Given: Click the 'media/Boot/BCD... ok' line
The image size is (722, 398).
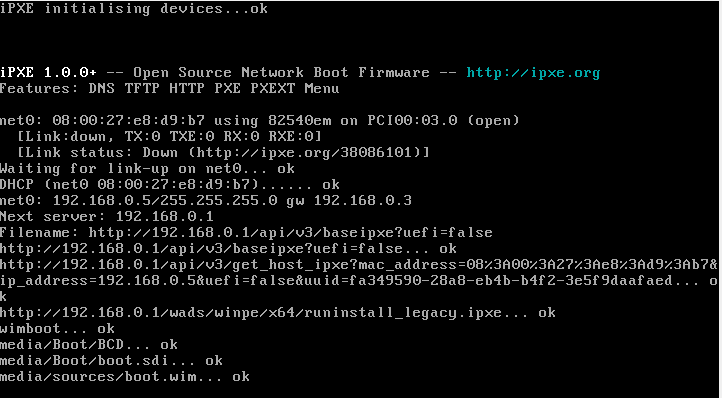Looking at the screenshot, I should 89,345.
